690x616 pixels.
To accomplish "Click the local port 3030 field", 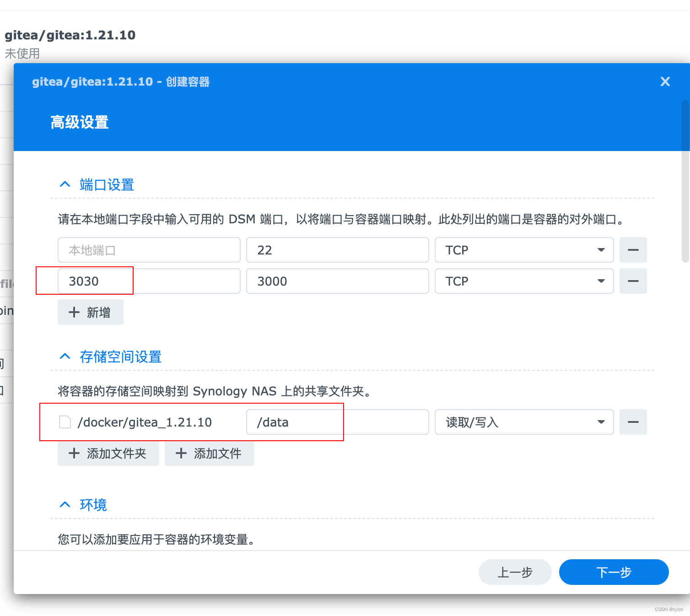I will (x=149, y=281).
